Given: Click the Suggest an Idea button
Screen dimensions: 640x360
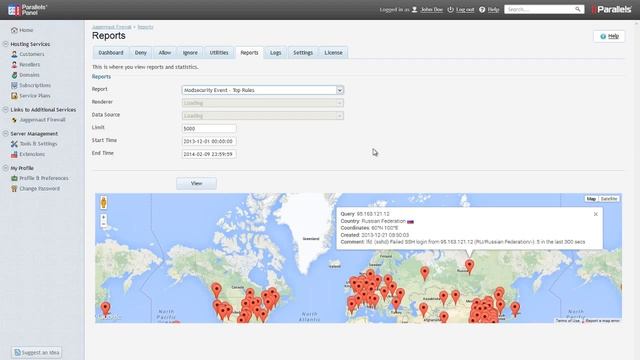Looking at the screenshot, I should click(x=37, y=352).
